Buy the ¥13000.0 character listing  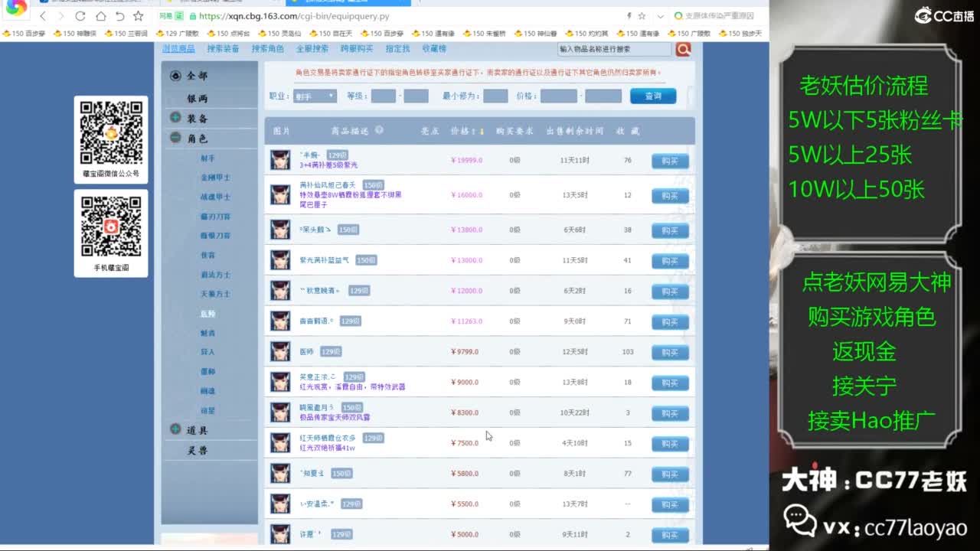[670, 261]
